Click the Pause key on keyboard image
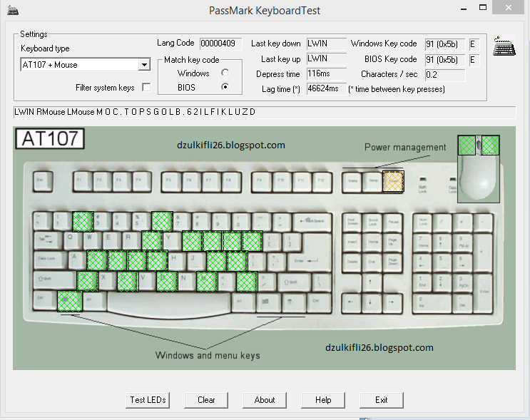This screenshot has width=530, height=420. [393, 222]
